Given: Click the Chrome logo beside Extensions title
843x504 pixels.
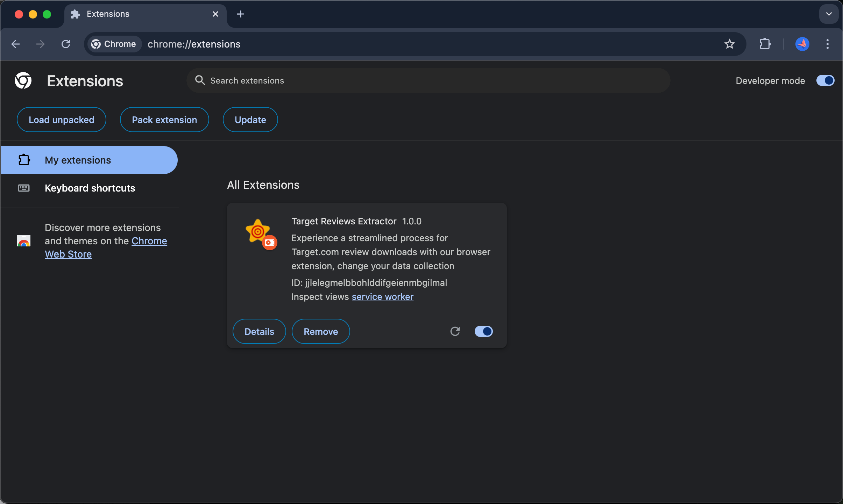Looking at the screenshot, I should point(23,81).
